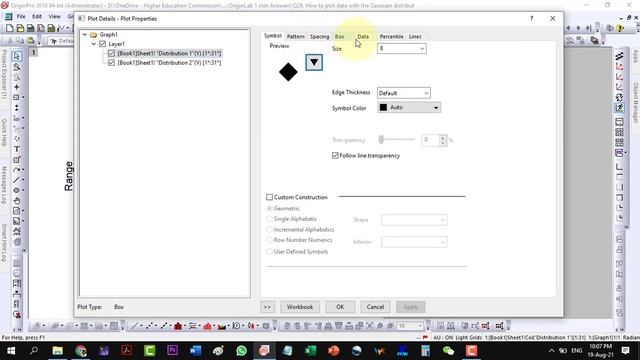
Task: Open the taskbar search icon
Action: 34,351
